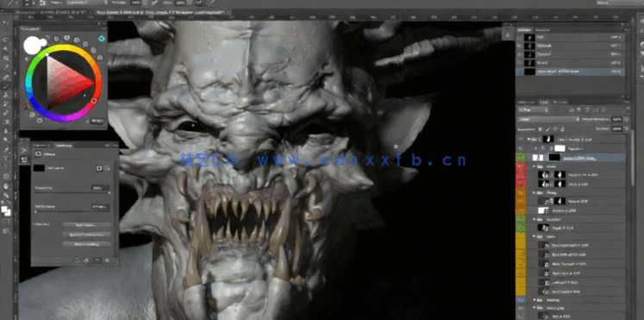The height and width of the screenshot is (320, 644).
Task: Collapse the orange-tagged layer group
Action: pyautogui.click(x=535, y=192)
